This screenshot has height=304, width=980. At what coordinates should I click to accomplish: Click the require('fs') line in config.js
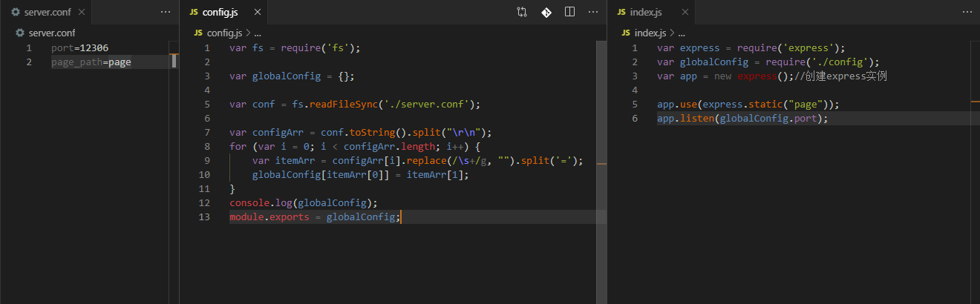pos(295,48)
